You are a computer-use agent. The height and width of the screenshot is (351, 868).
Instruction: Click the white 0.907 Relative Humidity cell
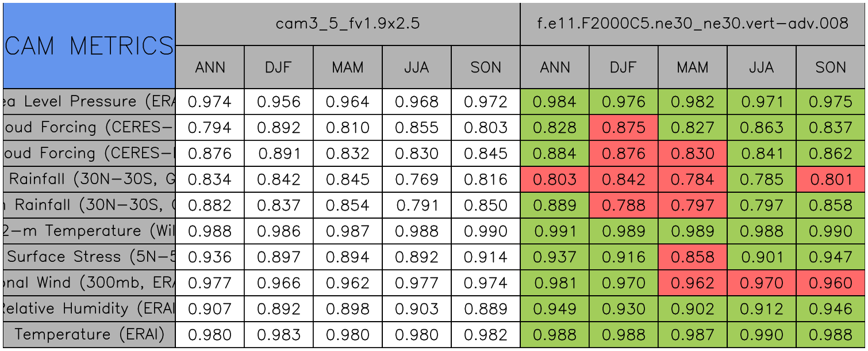pos(210,309)
